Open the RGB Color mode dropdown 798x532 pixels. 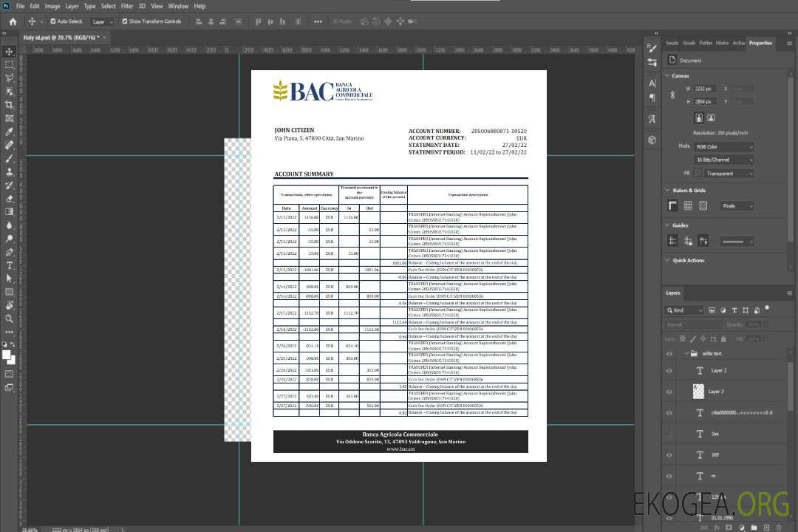(x=724, y=146)
